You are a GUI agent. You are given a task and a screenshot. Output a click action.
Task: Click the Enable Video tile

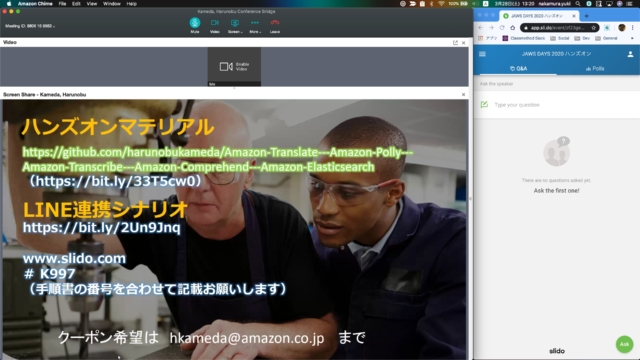point(234,66)
